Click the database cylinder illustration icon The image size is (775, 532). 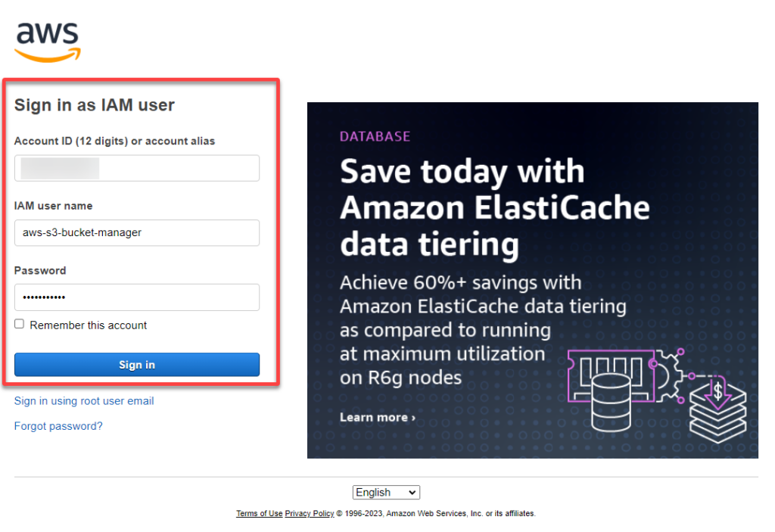[x=611, y=402]
